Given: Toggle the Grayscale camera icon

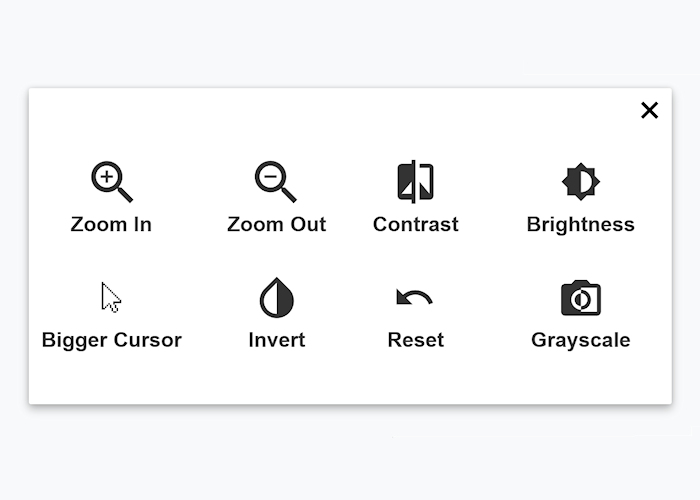Looking at the screenshot, I should pyautogui.click(x=580, y=298).
